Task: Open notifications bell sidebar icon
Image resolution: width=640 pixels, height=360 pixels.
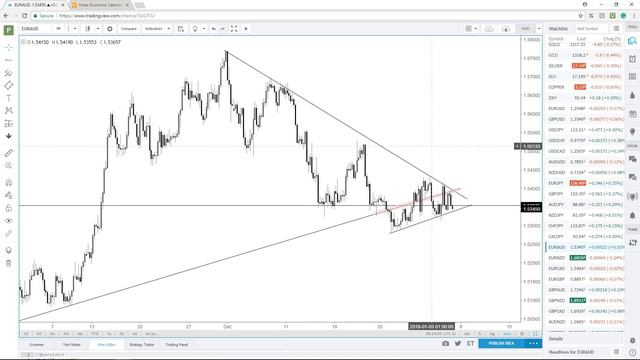Action: point(632,215)
